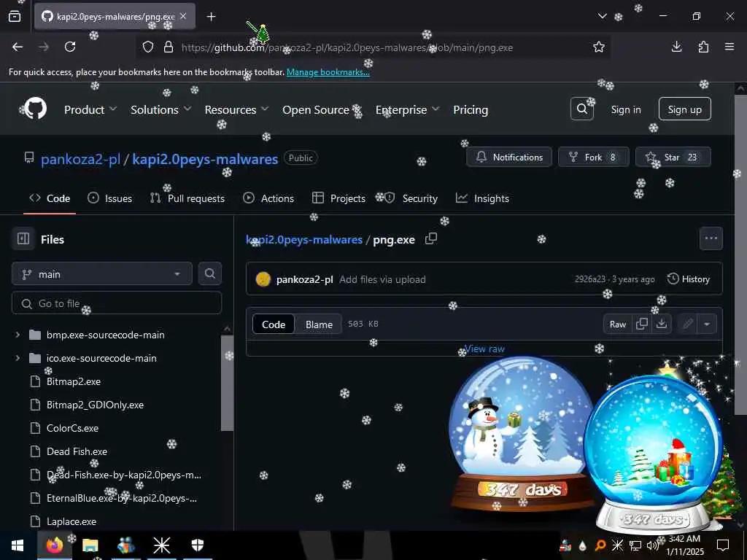Expand the Resources menu

point(237,109)
